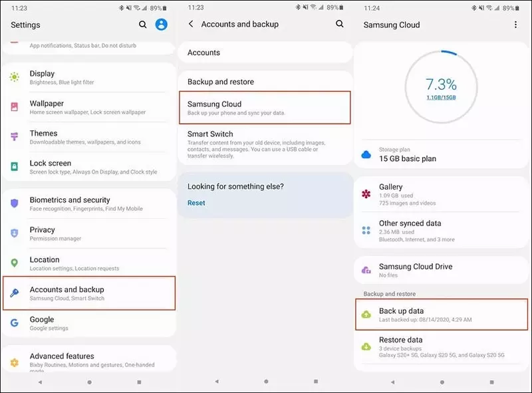Tap the Display sun icon

tap(14, 77)
